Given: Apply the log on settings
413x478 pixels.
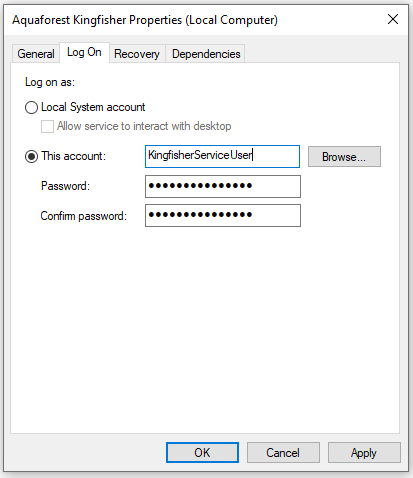Looking at the screenshot, I should coord(364,453).
